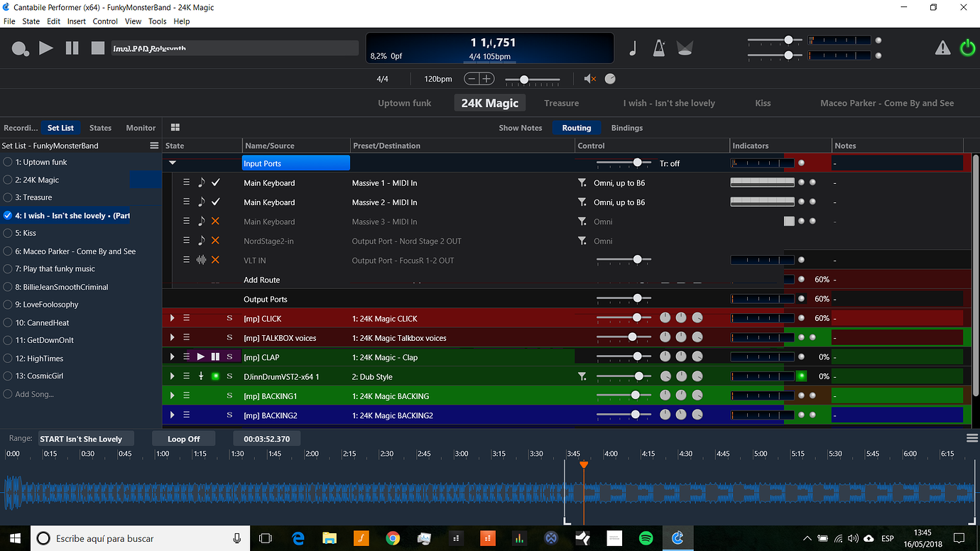Open the metronome settings
Viewport: 980px width, 551px height.
pyautogui.click(x=658, y=48)
